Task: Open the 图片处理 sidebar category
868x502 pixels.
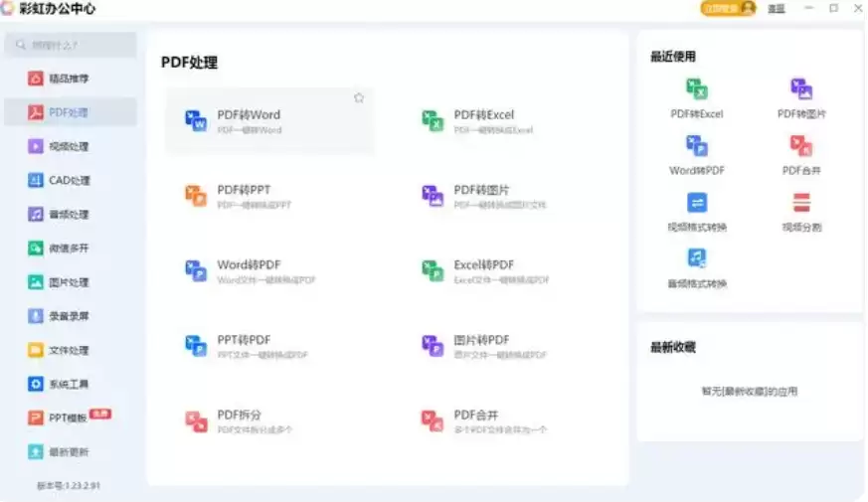Action: (71, 282)
